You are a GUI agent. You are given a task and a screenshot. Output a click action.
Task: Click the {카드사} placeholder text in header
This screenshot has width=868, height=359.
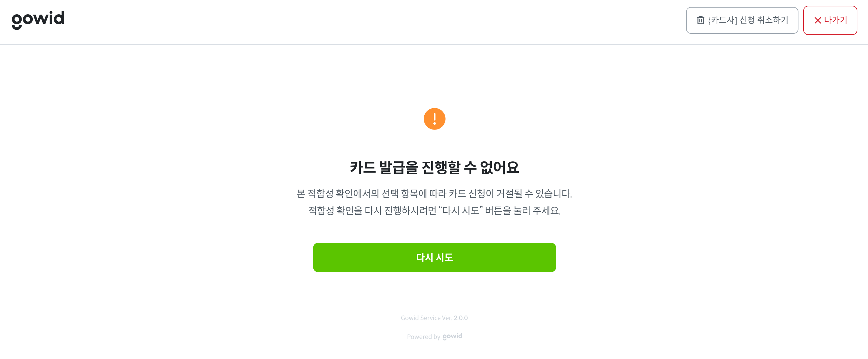pyautogui.click(x=723, y=20)
